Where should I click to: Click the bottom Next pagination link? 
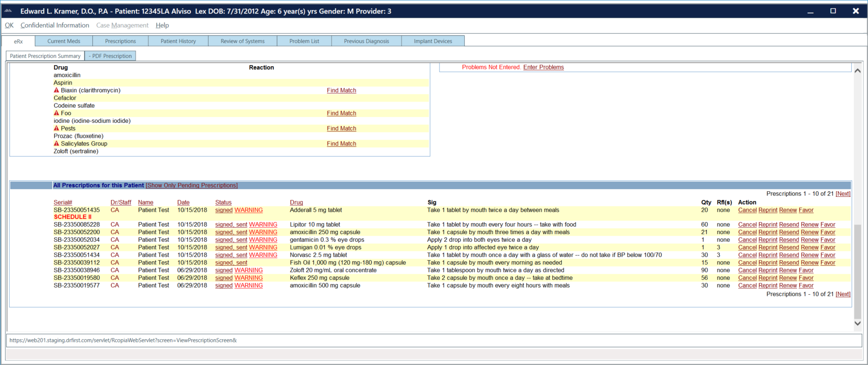click(x=843, y=294)
